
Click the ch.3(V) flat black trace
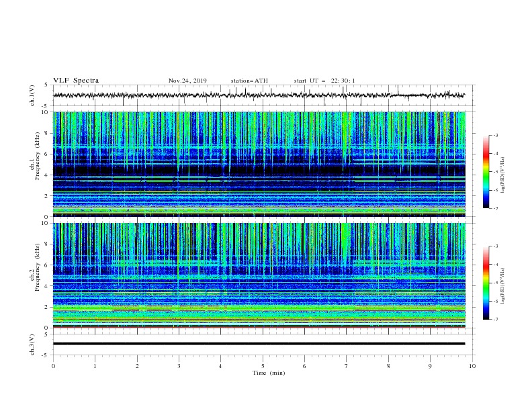(x=259, y=344)
